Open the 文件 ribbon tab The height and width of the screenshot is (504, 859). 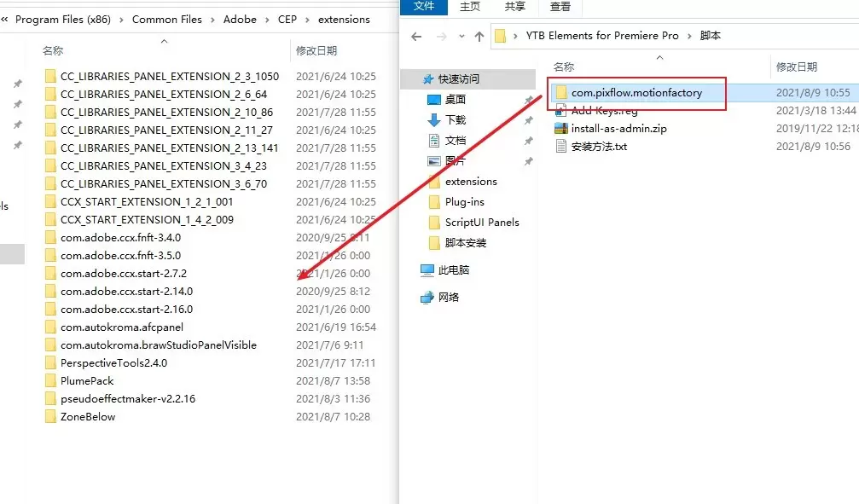point(424,7)
